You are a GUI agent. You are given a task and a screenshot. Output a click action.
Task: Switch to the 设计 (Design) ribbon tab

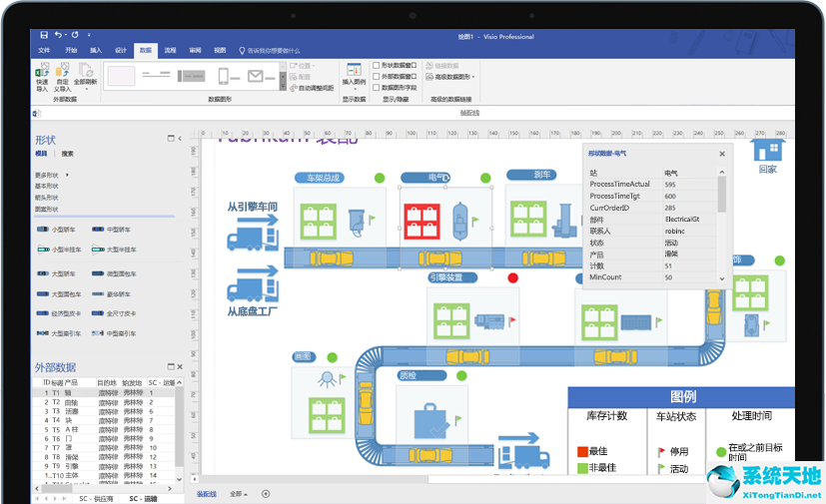121,51
